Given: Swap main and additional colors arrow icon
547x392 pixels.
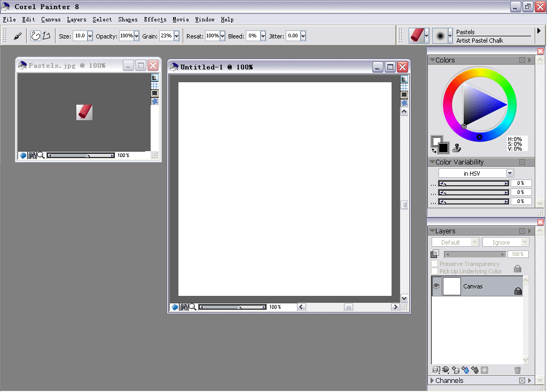Looking at the screenshot, I should coord(434,151).
